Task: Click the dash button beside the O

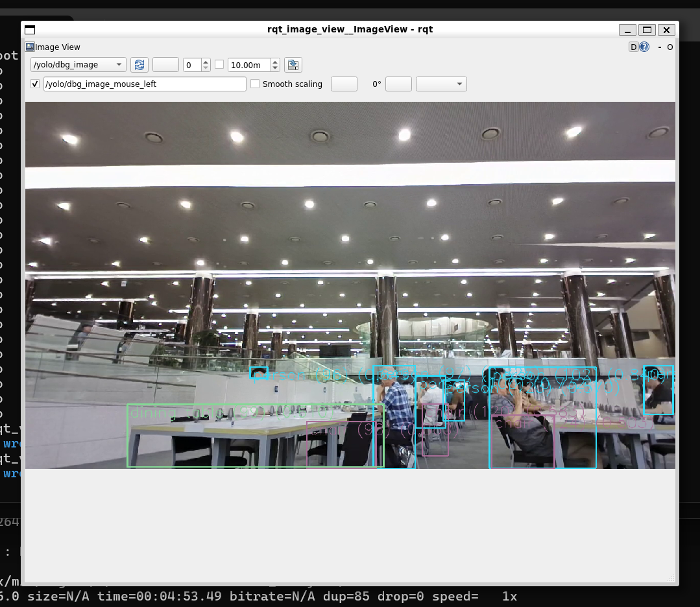Action: pos(660,47)
